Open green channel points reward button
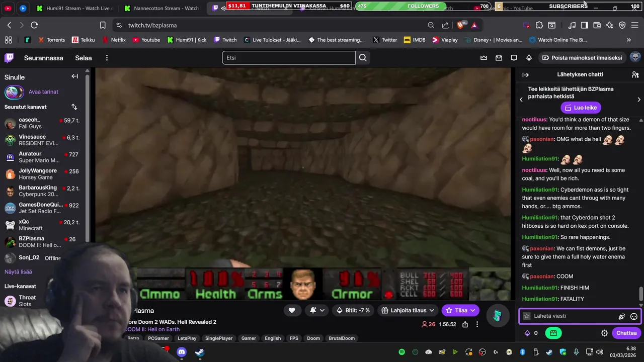Viewport: 644px width, 362px height. click(x=553, y=333)
